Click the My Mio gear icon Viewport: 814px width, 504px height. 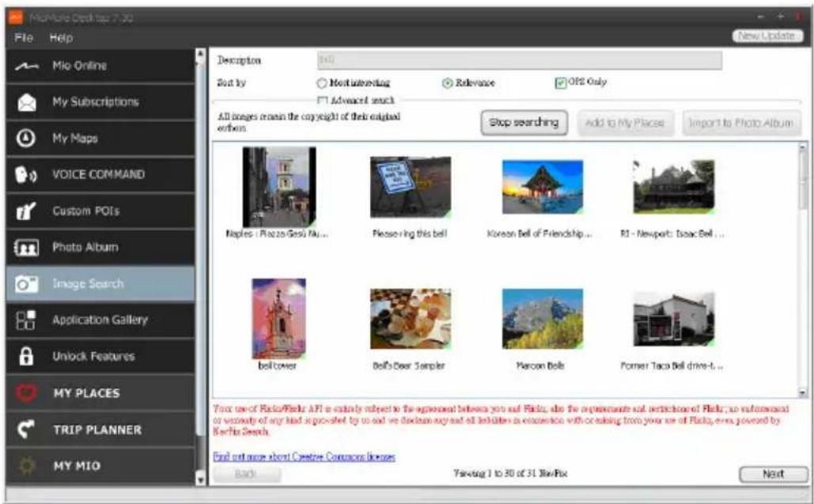(x=26, y=465)
